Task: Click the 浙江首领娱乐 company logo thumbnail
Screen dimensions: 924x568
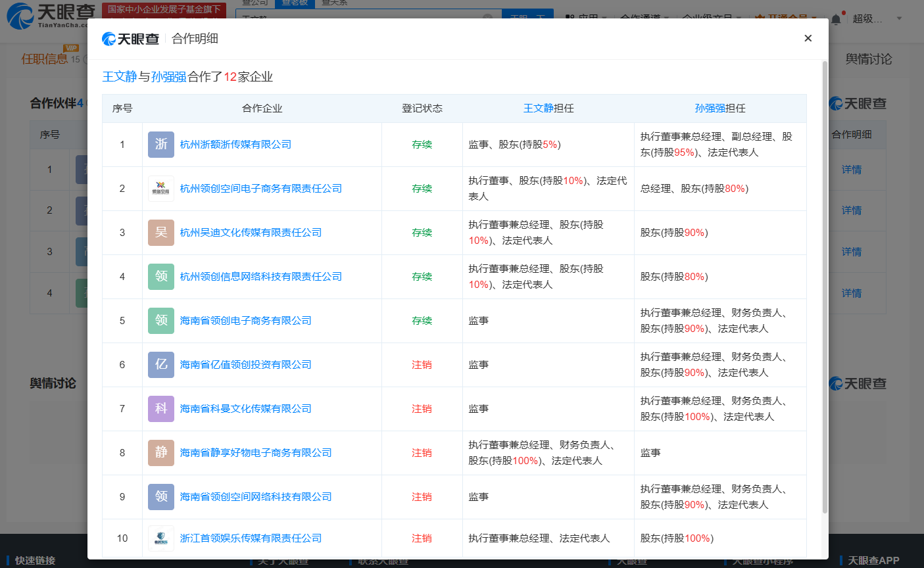Action: (x=160, y=538)
